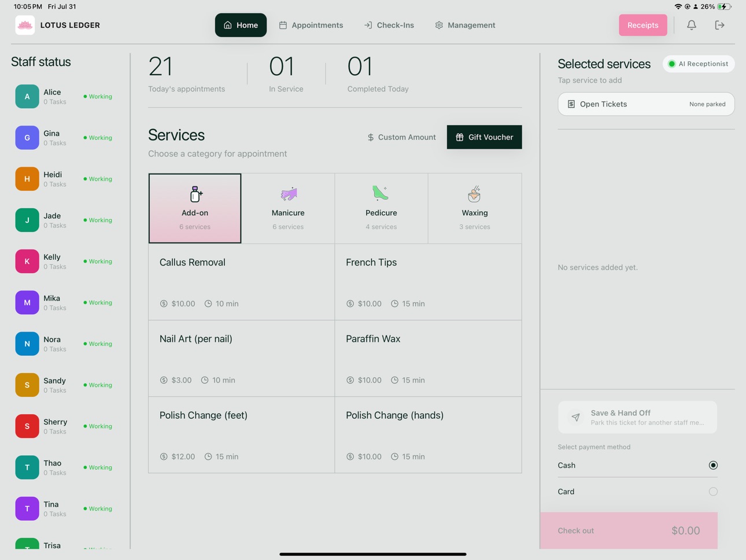Click Alice's avatar

point(27,97)
